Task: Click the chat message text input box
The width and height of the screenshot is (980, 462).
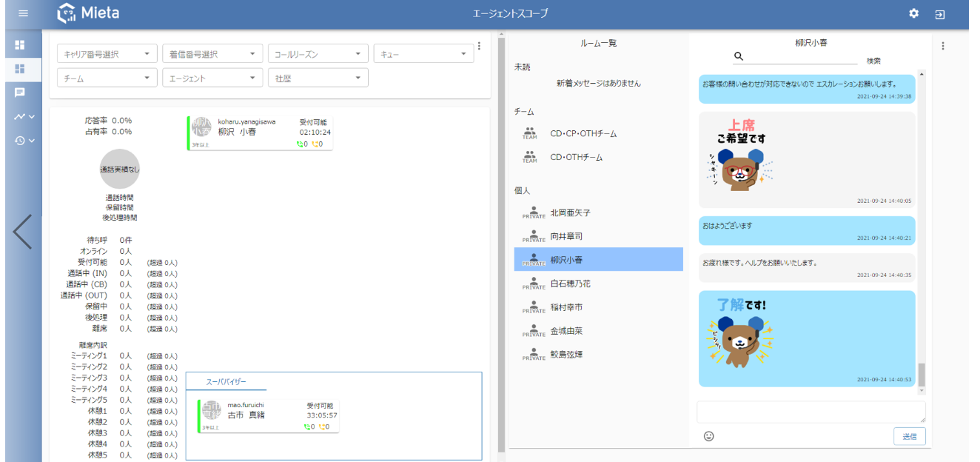Action: click(x=810, y=412)
